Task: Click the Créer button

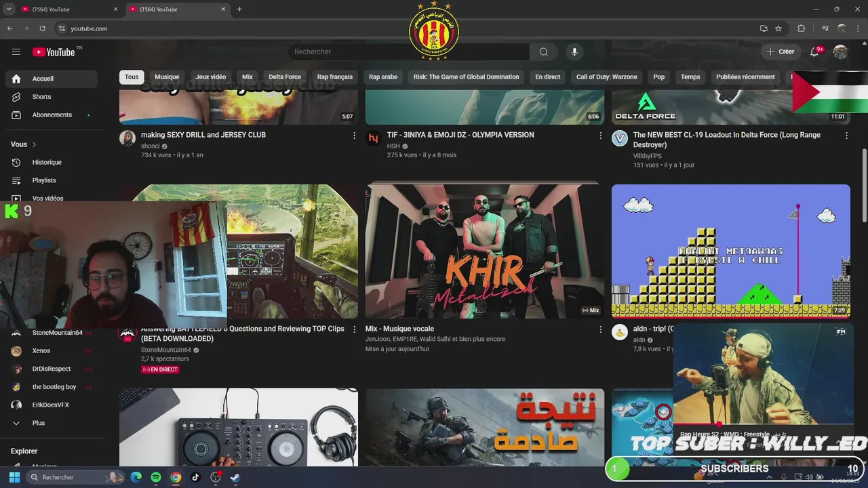Action: pyautogui.click(x=780, y=52)
